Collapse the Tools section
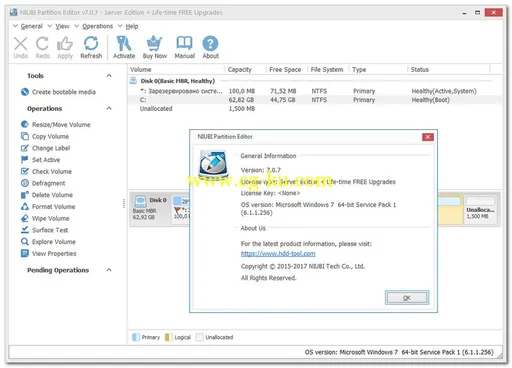Image resolution: width=512 pixels, height=368 pixels. tap(109, 76)
